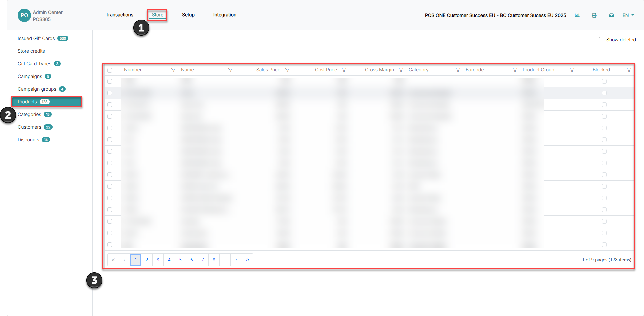644x316 pixels.
Task: Open the Blocked column filter
Action: coord(629,70)
